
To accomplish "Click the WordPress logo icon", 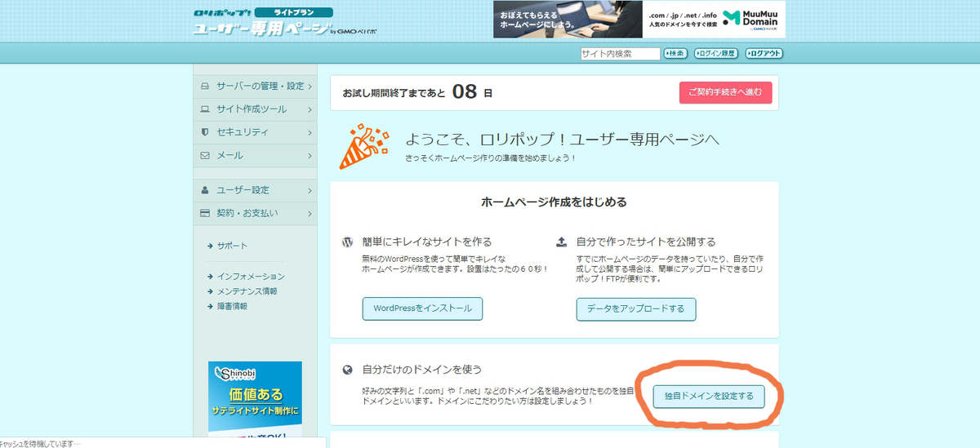I will tap(347, 242).
